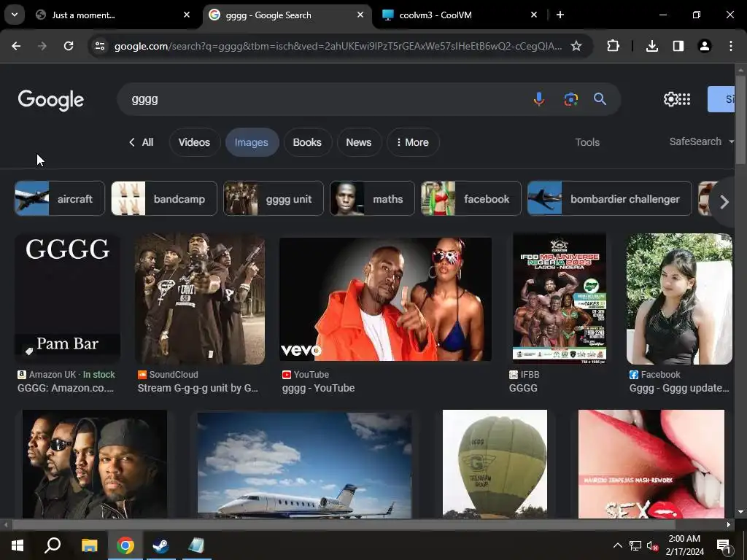
Task: Open the Extensions puzzle icon
Action: click(x=613, y=46)
